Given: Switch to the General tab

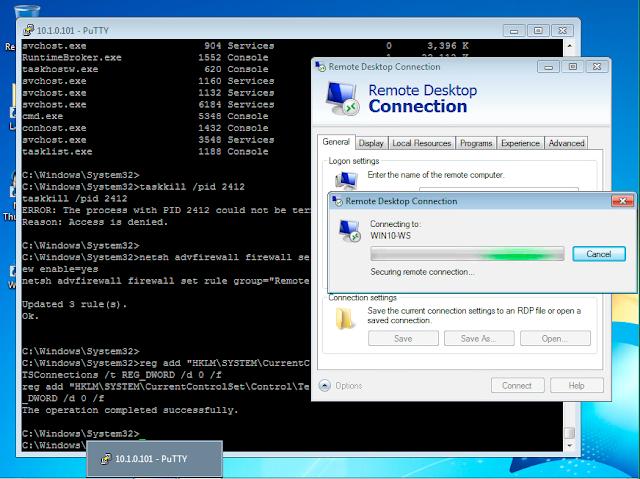Looking at the screenshot, I should click(336, 142).
